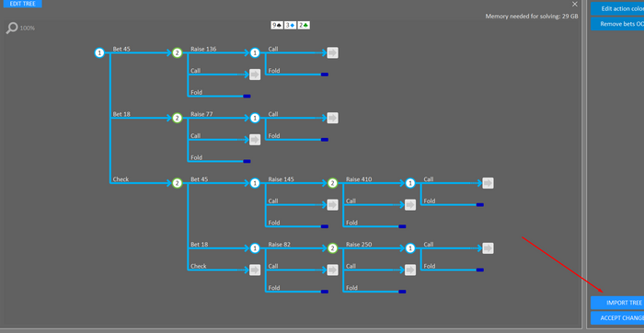Open arrow box on Call line below Raise 136
The width and height of the screenshot is (644, 333).
click(255, 75)
